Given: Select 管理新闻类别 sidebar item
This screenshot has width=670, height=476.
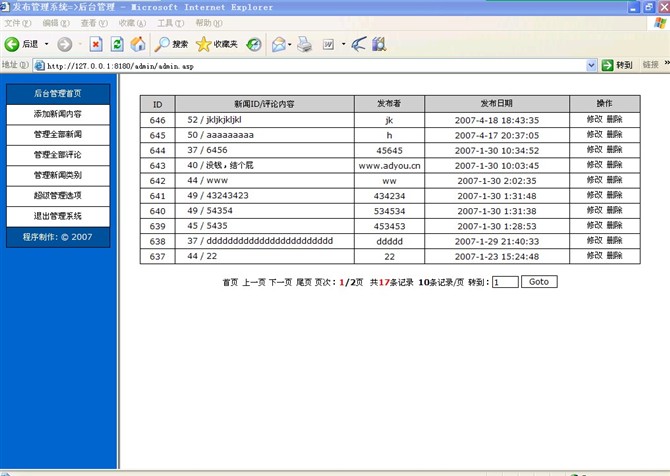Looking at the screenshot, I should (x=58, y=175).
